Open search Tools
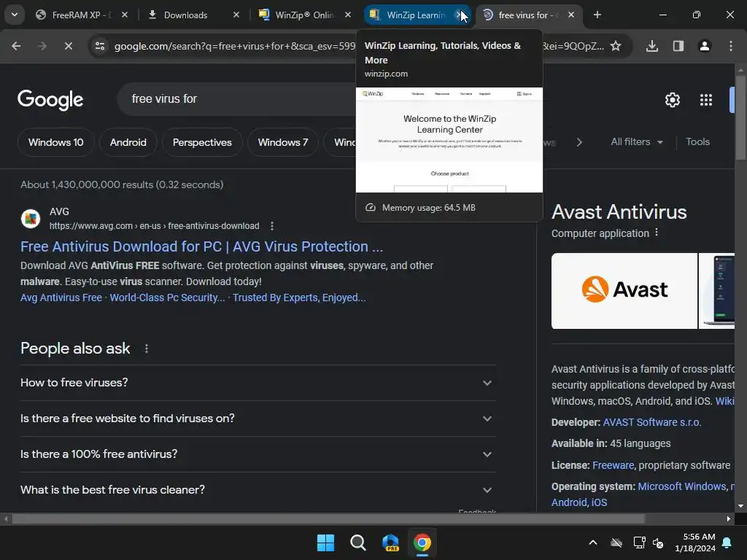The image size is (747, 560). click(x=697, y=142)
